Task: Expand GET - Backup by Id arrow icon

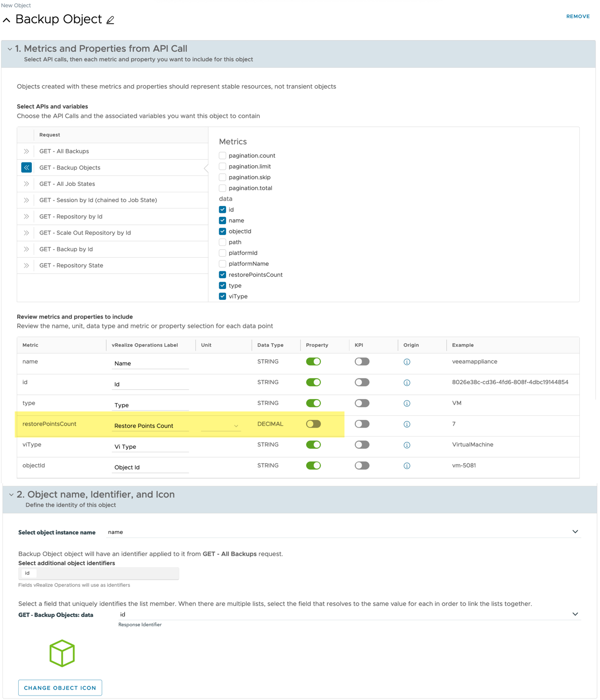Action: [27, 249]
